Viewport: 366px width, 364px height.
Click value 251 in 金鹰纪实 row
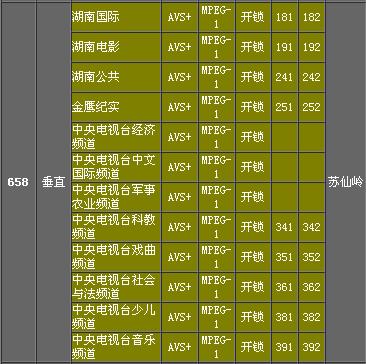[x=284, y=107]
